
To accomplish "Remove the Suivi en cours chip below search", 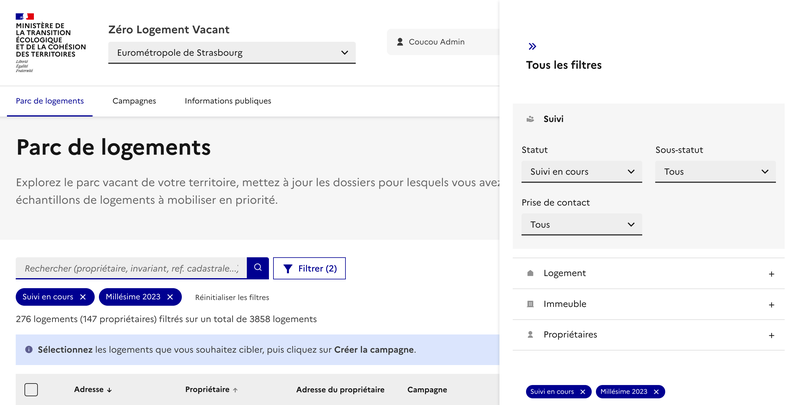I will 83,297.
